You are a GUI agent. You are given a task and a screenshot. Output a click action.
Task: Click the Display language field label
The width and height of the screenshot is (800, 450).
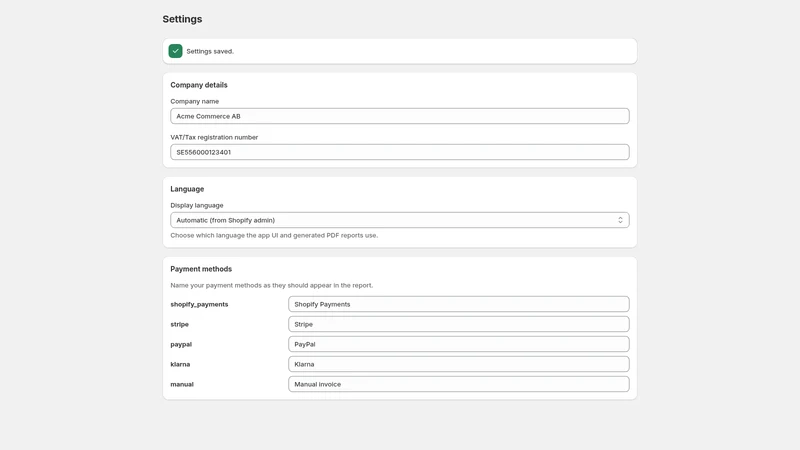coord(196,205)
